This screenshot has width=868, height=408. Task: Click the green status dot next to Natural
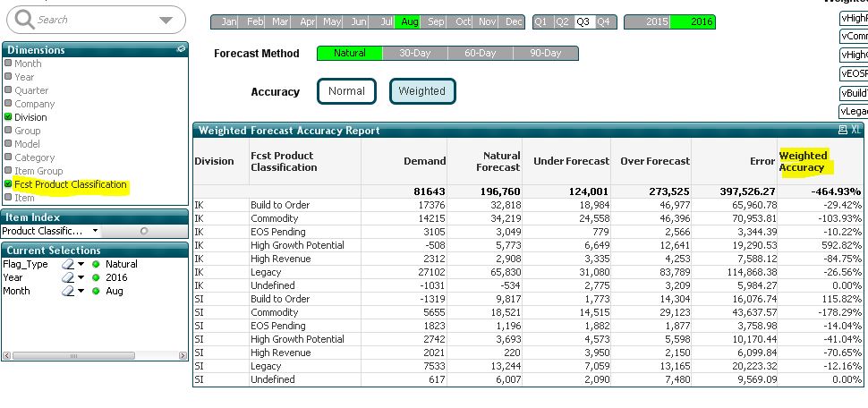pos(96,265)
